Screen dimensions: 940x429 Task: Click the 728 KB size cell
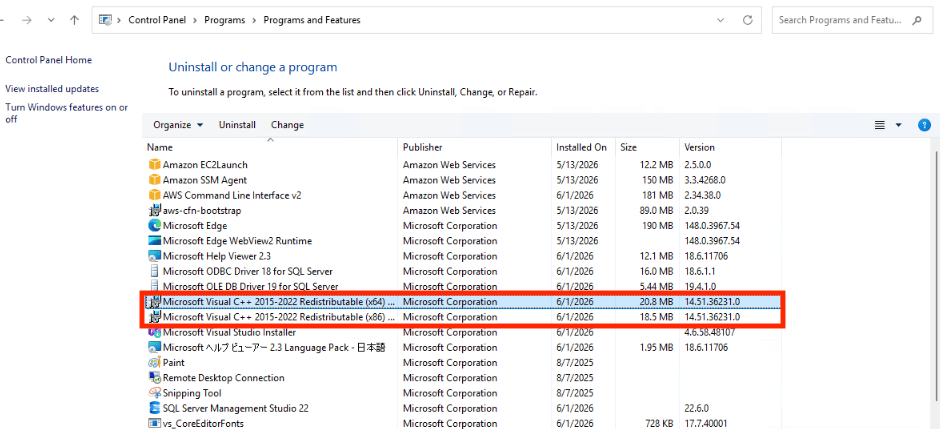click(x=658, y=424)
